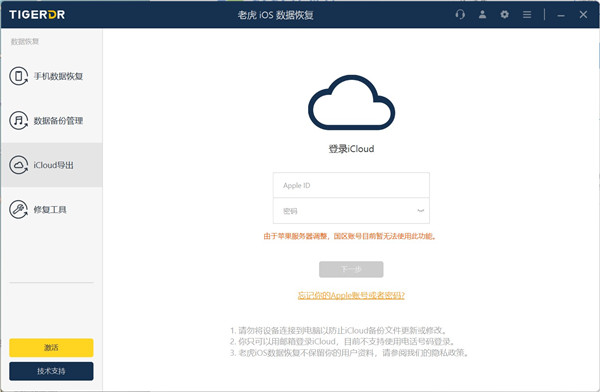Click the phone recovery icon
This screenshot has width=600, height=392.
(x=18, y=76)
